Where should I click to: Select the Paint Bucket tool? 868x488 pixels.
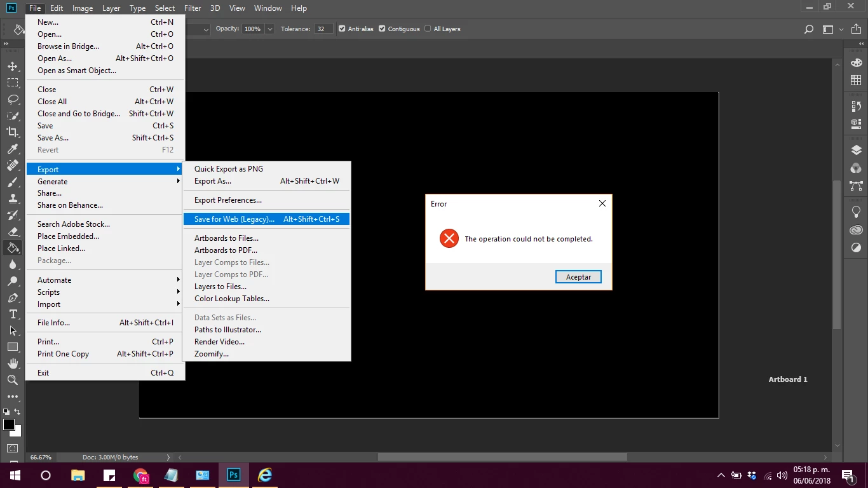pyautogui.click(x=12, y=248)
